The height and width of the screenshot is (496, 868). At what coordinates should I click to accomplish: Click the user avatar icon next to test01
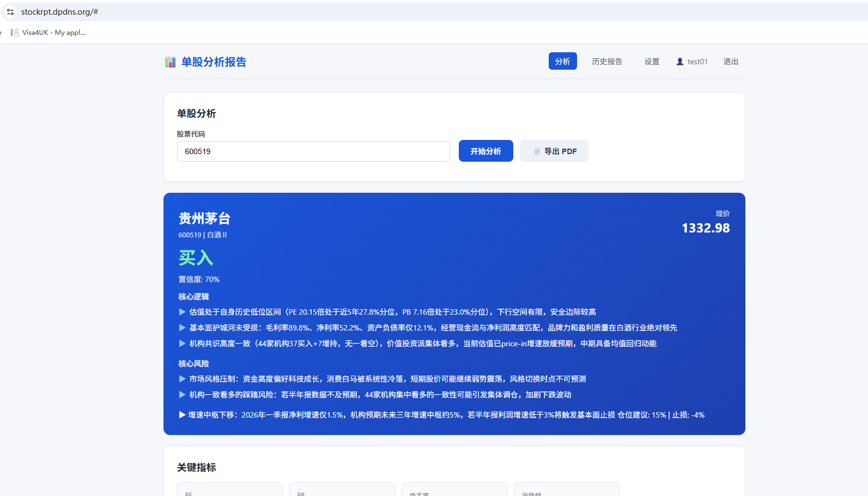click(680, 62)
